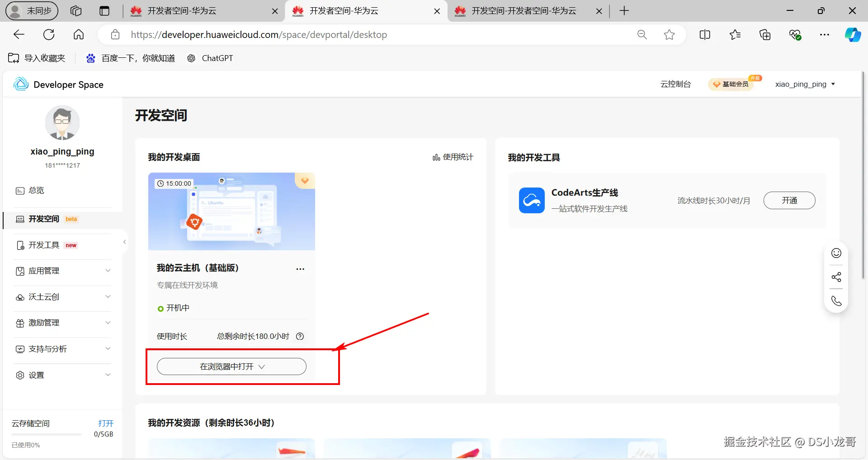Expand the 应用管理 menu
This screenshot has width=868, height=460.
(x=62, y=271)
